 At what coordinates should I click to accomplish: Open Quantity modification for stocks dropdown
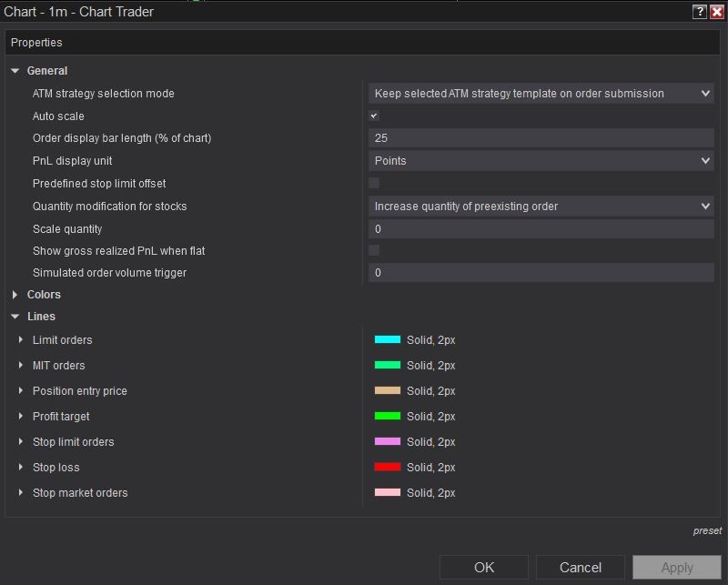(541, 207)
